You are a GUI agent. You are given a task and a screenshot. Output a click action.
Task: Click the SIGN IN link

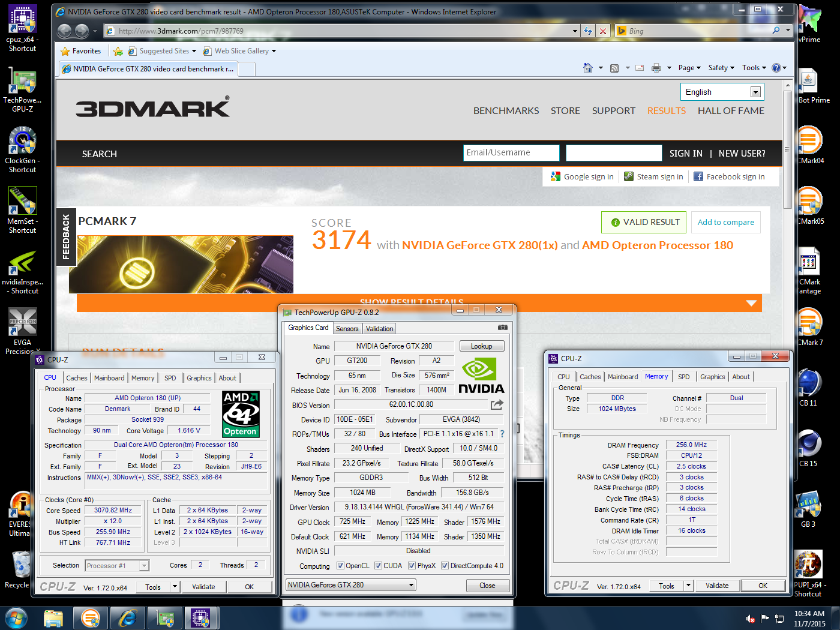tap(686, 154)
